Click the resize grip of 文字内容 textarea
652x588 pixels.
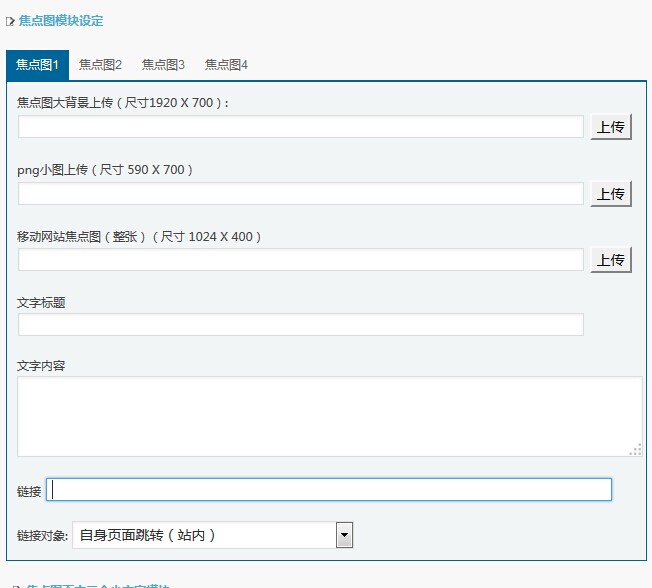click(635, 451)
